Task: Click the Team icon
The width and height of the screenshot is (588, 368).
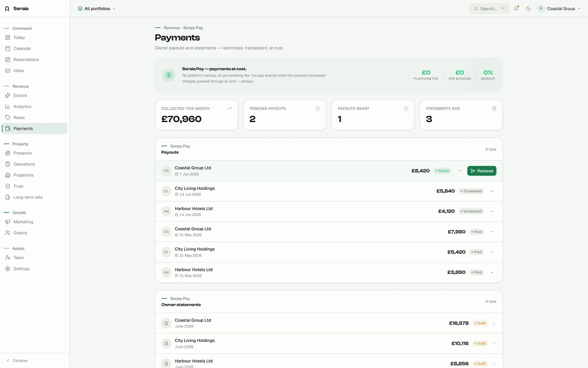Action: 8,258
